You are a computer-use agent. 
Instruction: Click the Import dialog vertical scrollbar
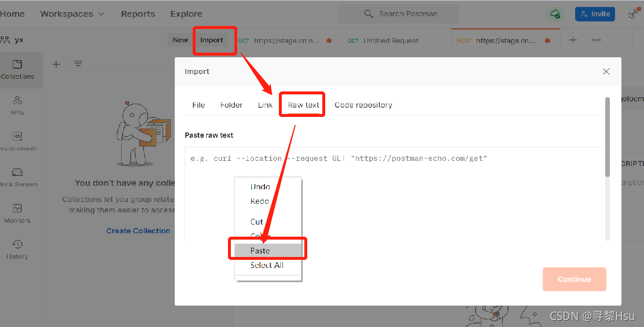point(608,137)
